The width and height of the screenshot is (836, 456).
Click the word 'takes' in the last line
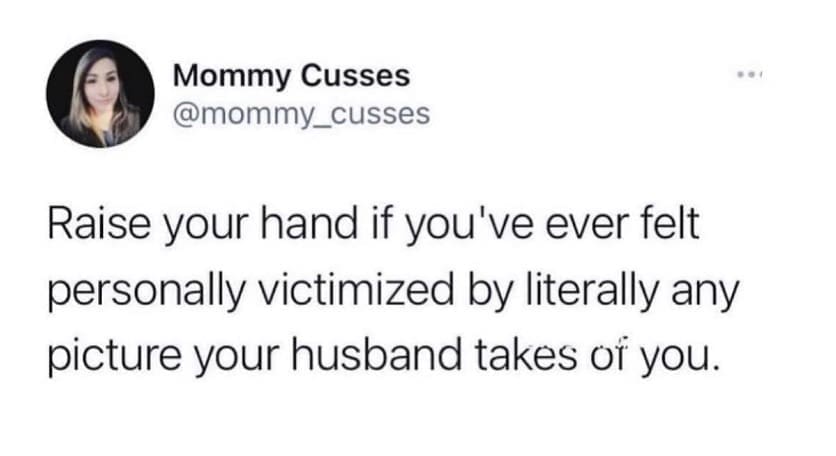526,356
